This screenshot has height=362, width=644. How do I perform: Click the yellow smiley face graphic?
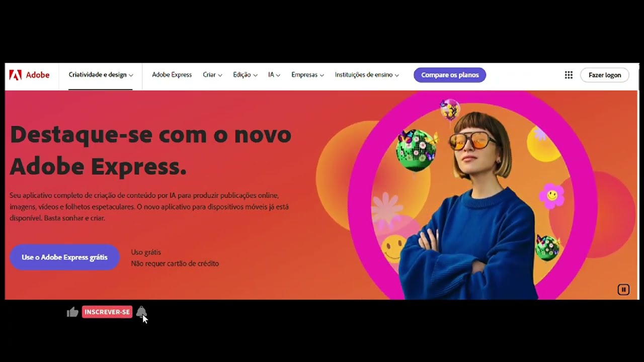click(x=393, y=248)
